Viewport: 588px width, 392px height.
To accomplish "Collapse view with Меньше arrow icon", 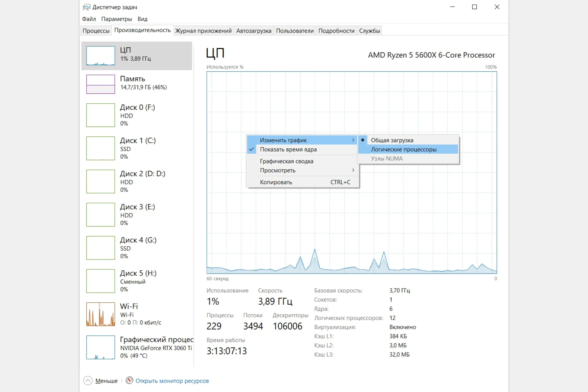I will click(88, 381).
